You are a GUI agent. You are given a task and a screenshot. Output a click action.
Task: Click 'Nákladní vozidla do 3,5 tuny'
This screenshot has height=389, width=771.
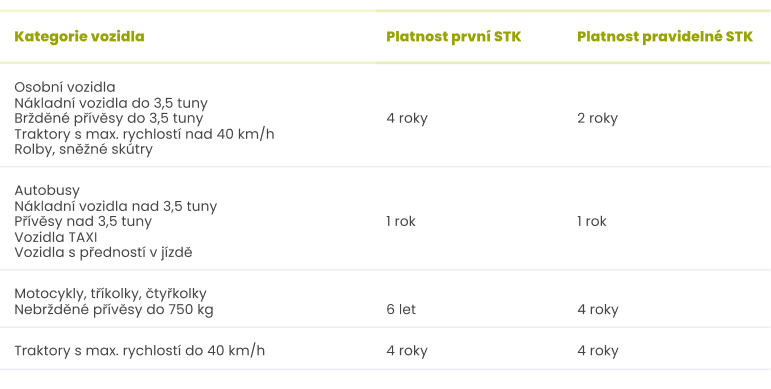pos(111,103)
